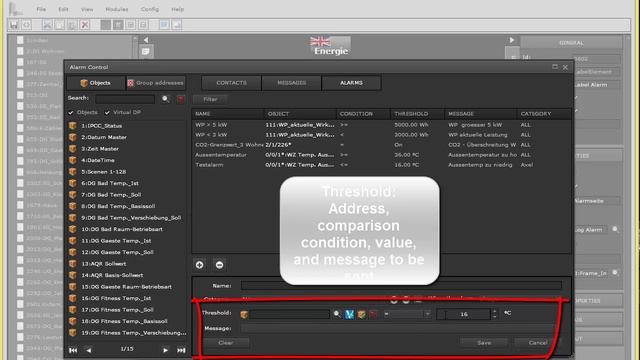Click the blue icon in the Threshold row
Viewport: 640px width, 360px height.
(x=349, y=314)
